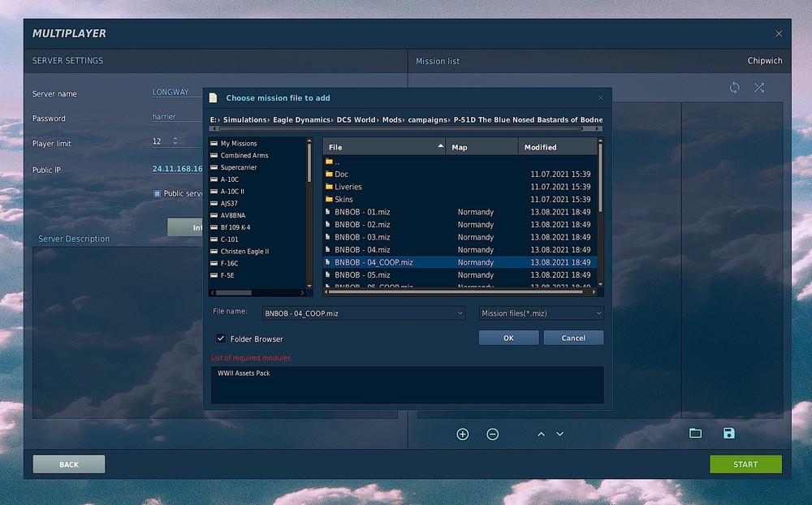Save mission list disk icon

pos(728,433)
